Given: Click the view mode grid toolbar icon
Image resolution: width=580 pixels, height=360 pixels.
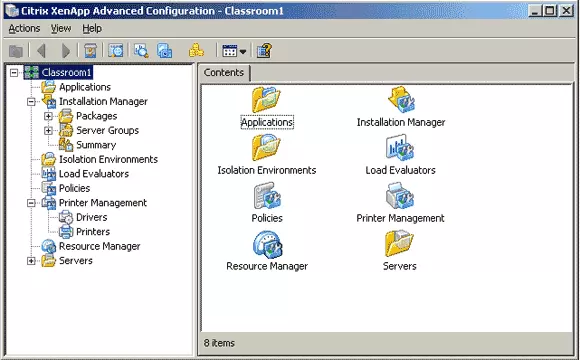Looking at the screenshot, I should [230, 51].
